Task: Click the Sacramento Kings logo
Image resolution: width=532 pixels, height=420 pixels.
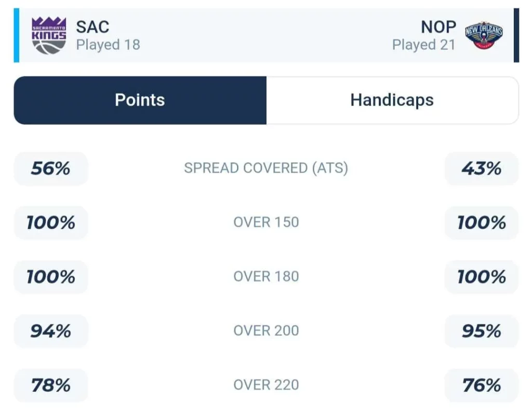Action: coord(49,35)
